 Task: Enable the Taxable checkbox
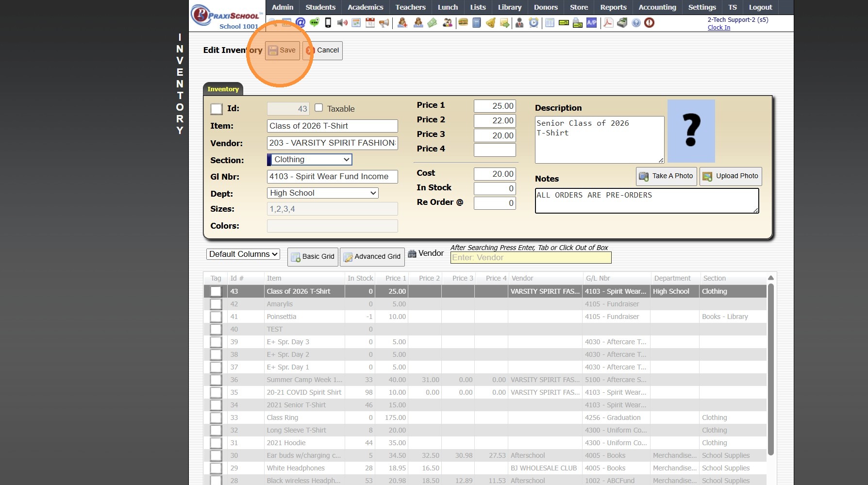[319, 108]
